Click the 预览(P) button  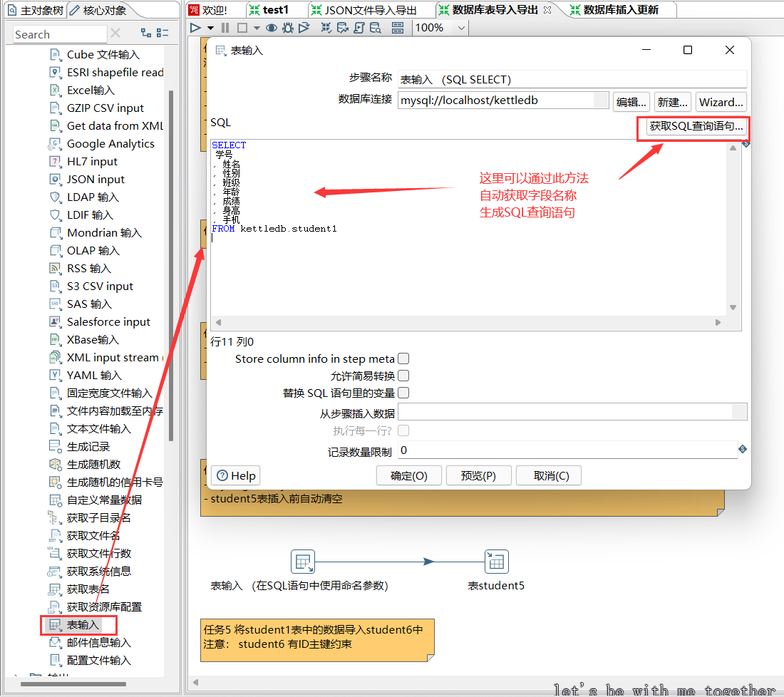coord(478,475)
